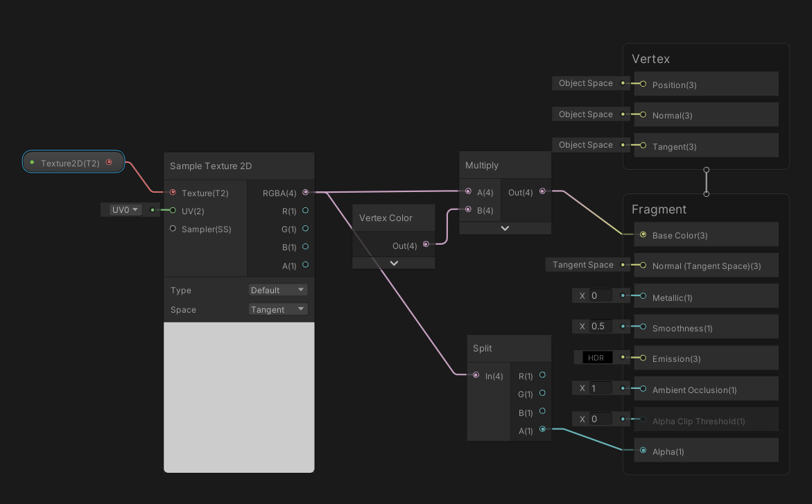Open the HDR Emission color swatch
The width and height of the screenshot is (812, 504).
[597, 358]
